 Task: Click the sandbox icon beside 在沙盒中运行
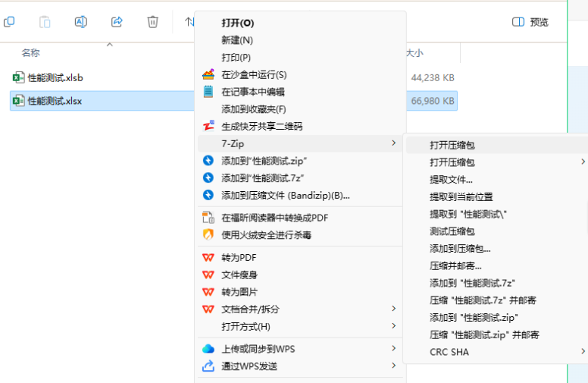[208, 74]
